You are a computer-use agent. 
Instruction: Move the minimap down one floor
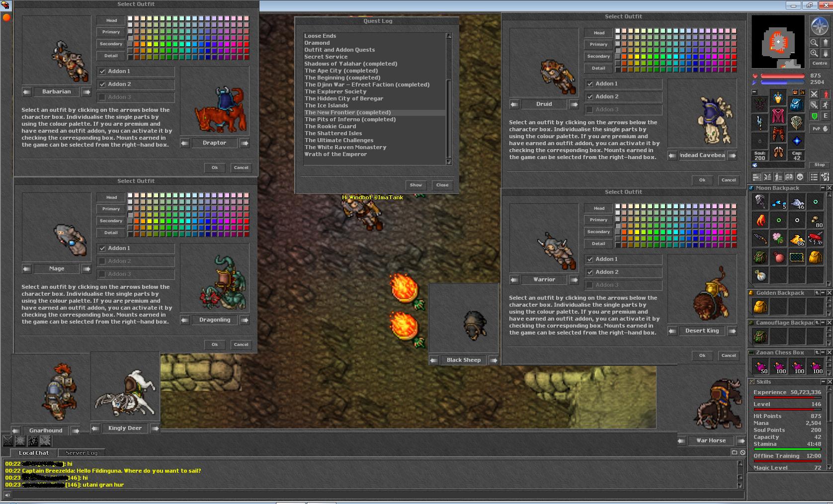tap(825, 53)
